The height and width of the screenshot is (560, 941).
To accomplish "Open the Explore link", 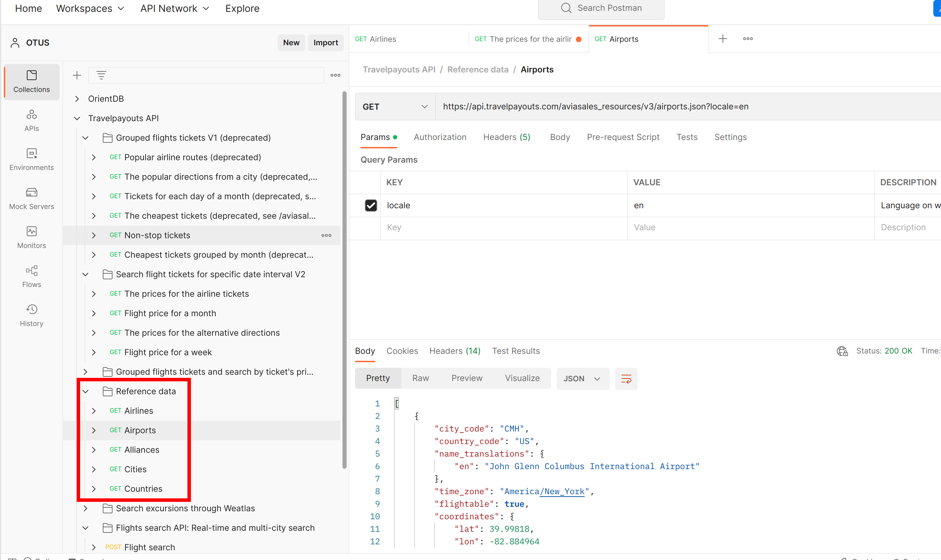I will point(242,8).
